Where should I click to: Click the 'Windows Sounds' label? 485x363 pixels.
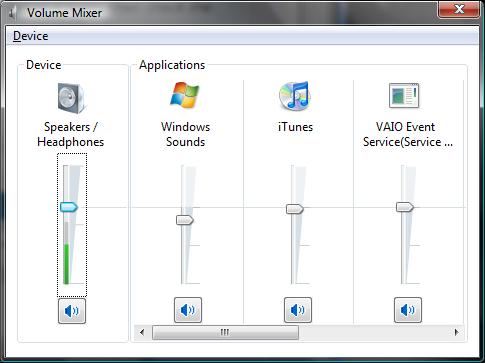185,134
